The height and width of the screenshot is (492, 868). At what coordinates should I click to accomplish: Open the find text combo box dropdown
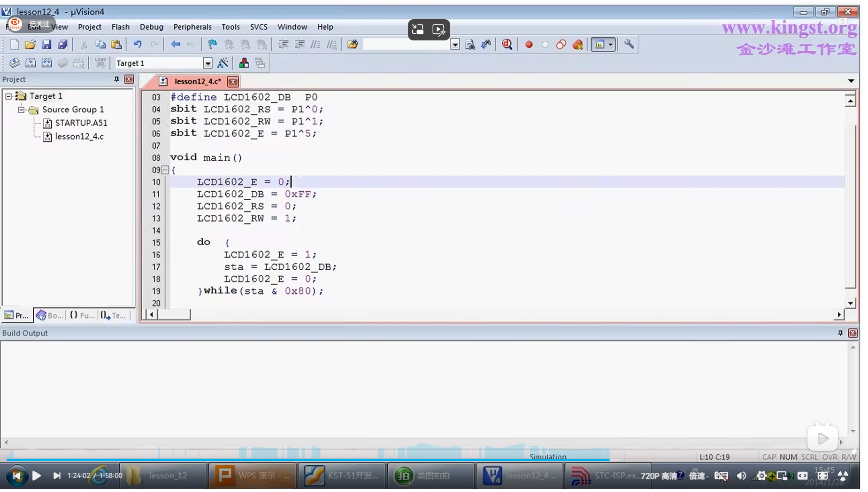455,45
